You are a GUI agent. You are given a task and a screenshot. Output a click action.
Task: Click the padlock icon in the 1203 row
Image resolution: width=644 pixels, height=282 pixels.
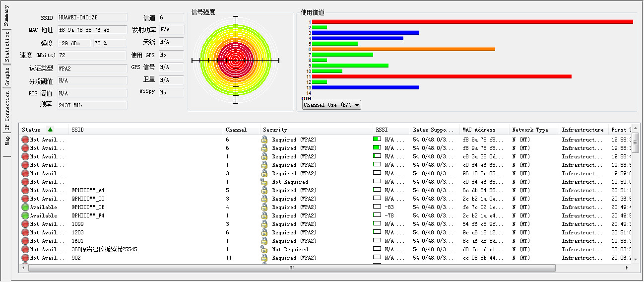[264, 232]
